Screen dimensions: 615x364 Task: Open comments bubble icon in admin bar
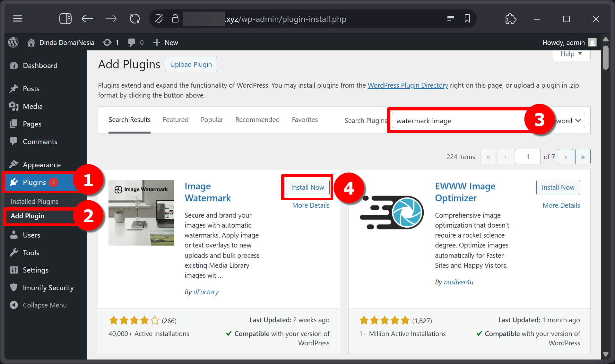(x=132, y=42)
